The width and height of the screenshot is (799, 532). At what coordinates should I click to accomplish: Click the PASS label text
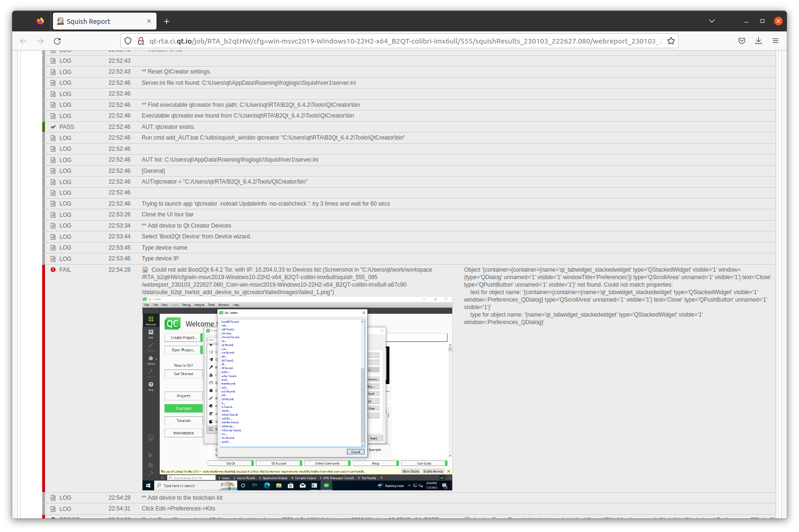pos(67,127)
